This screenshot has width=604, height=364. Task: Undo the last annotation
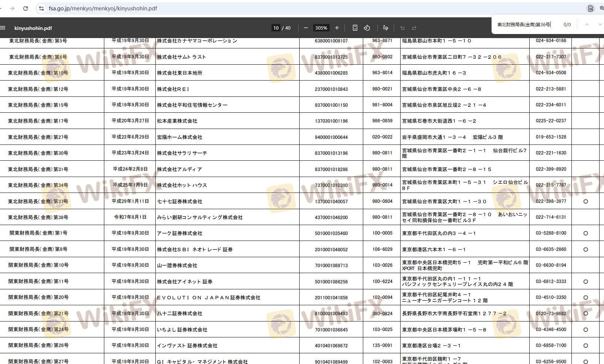click(x=402, y=28)
